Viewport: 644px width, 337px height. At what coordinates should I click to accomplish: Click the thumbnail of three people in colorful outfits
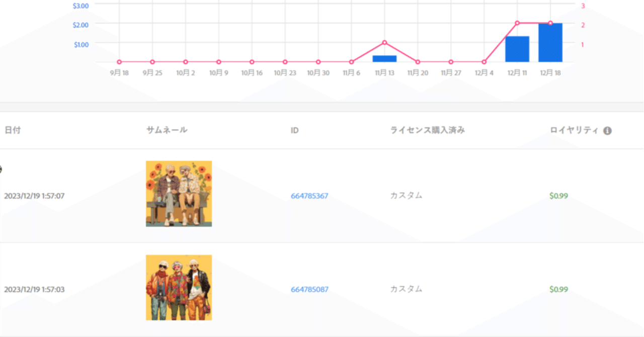(x=179, y=288)
